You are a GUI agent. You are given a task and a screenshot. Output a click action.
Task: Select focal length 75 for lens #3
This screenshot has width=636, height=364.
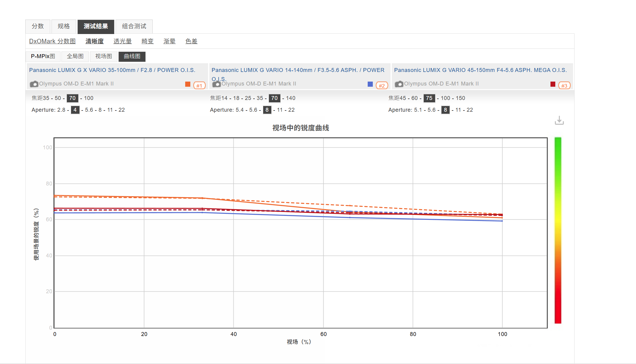pyautogui.click(x=429, y=98)
